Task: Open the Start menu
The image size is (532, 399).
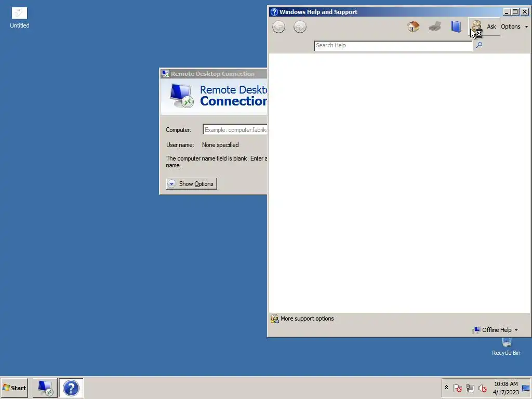Action: point(14,388)
